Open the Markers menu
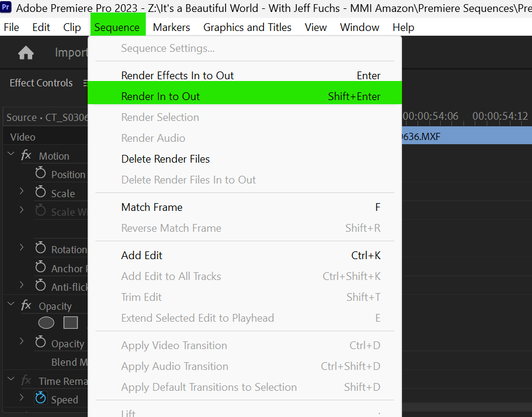 pyautogui.click(x=171, y=27)
